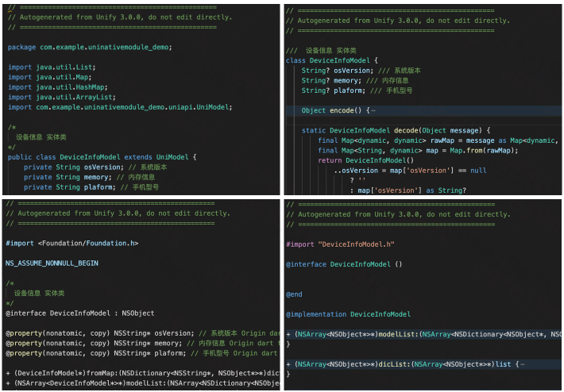Click the Dart field "String? memory;"
Screen dimensions: 564x392
click(x=331, y=81)
